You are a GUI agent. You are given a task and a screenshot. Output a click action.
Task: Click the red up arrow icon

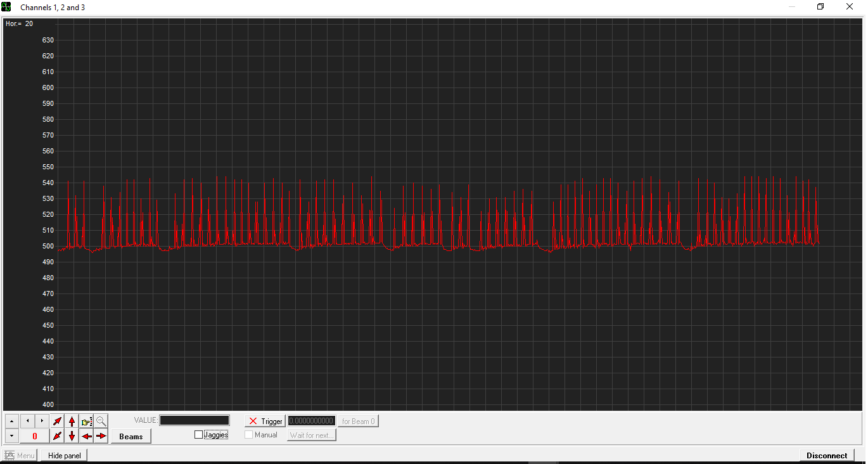tap(72, 421)
